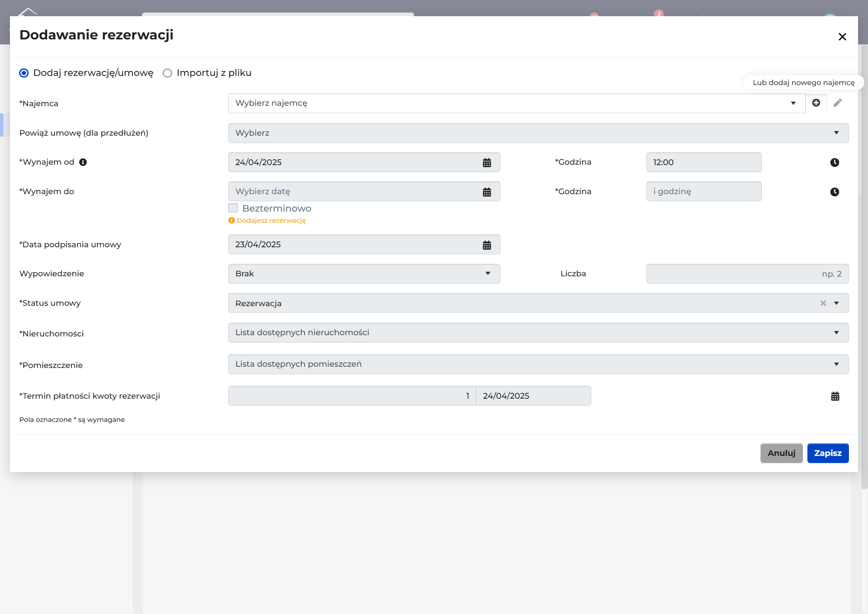Focus the 12:00 hour field
The image size is (868, 614).
[704, 162]
